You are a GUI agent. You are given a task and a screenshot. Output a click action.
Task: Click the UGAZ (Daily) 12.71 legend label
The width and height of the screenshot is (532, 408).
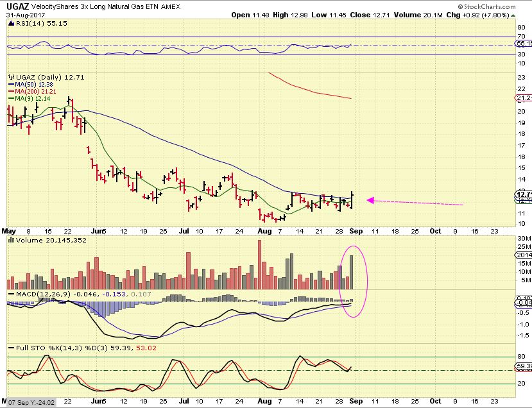click(x=50, y=78)
